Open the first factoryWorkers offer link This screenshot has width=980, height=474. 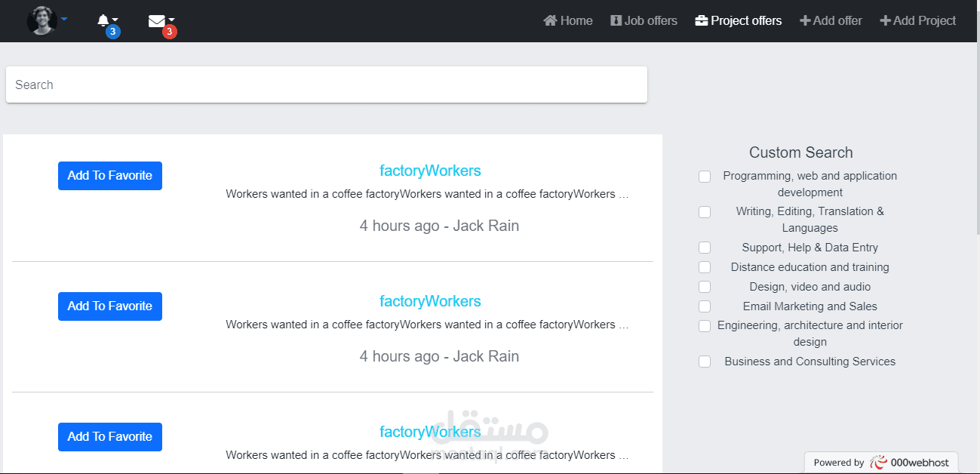[430, 171]
